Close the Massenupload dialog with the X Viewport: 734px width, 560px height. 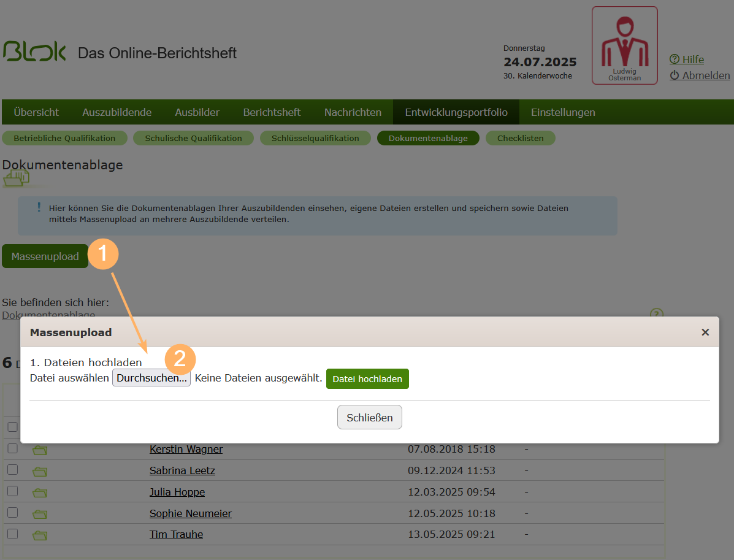705,332
